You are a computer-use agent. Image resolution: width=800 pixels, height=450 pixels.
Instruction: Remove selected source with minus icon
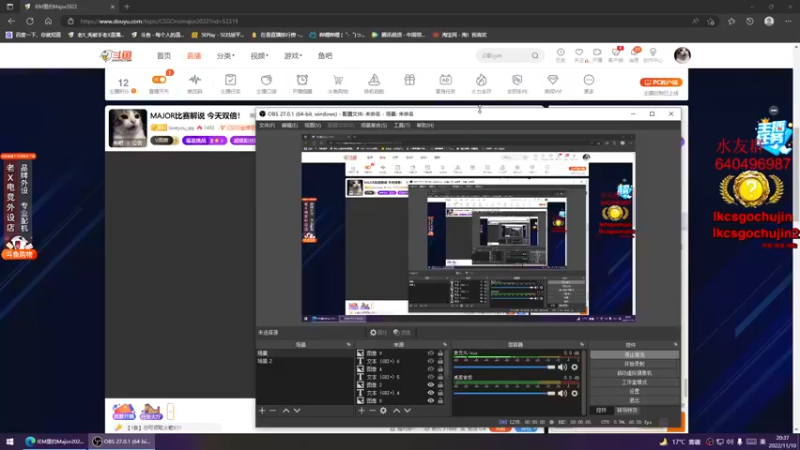pos(372,410)
